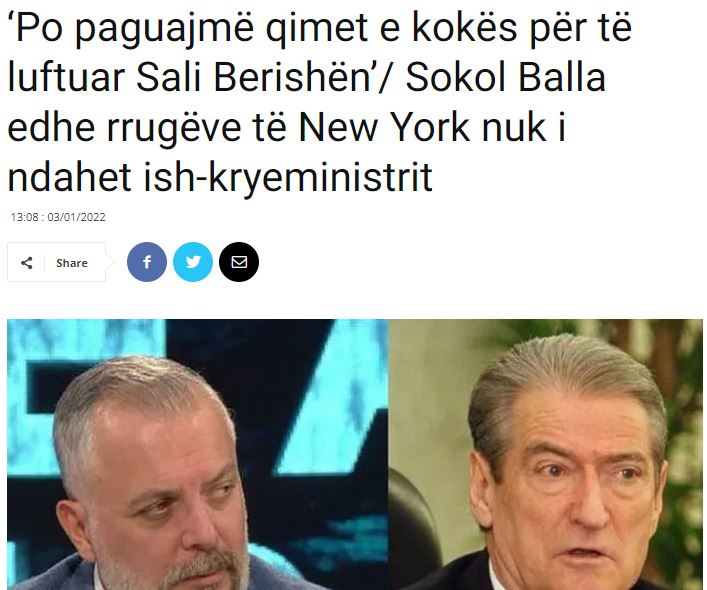
Task: Click the 13:08 publication time
Action: pyautogui.click(x=25, y=217)
